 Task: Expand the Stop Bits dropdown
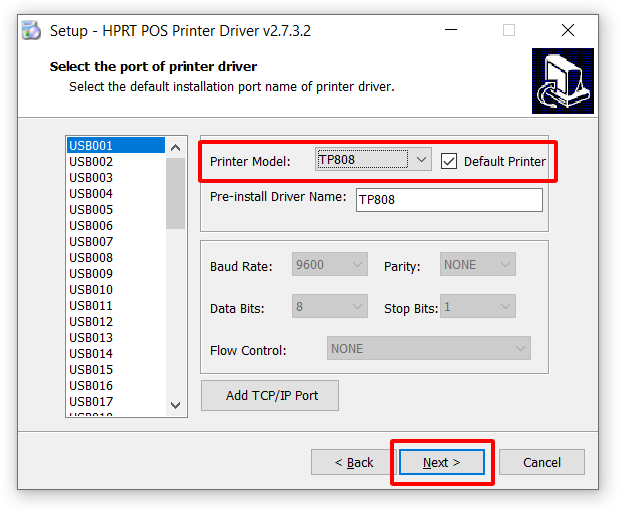click(x=478, y=307)
